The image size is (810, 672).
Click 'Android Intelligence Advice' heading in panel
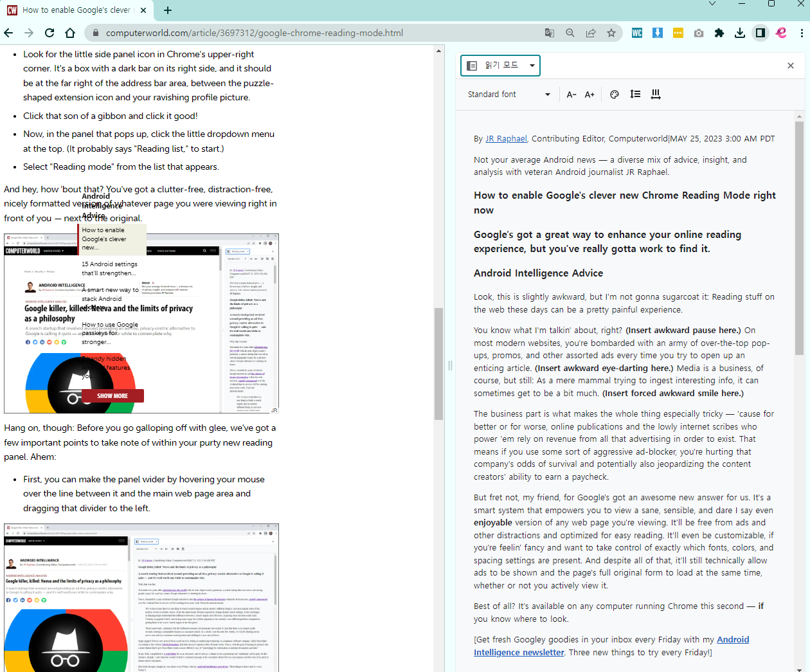[x=538, y=273]
